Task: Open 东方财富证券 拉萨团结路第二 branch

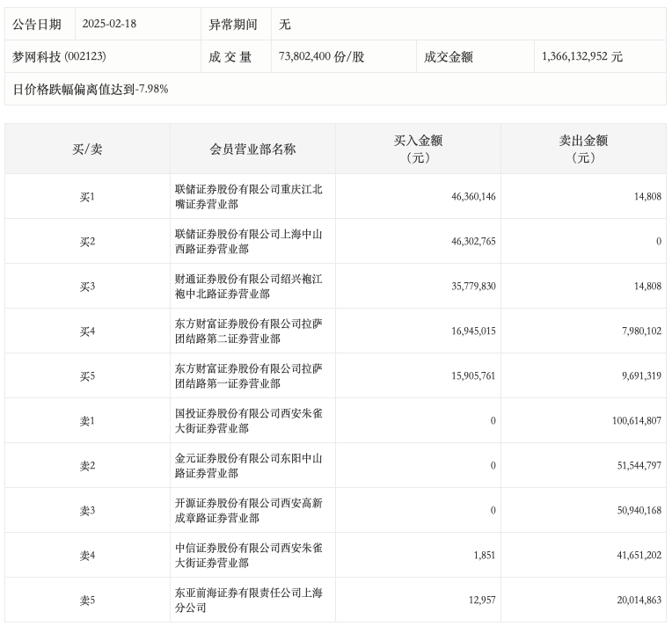Action: pyautogui.click(x=249, y=331)
